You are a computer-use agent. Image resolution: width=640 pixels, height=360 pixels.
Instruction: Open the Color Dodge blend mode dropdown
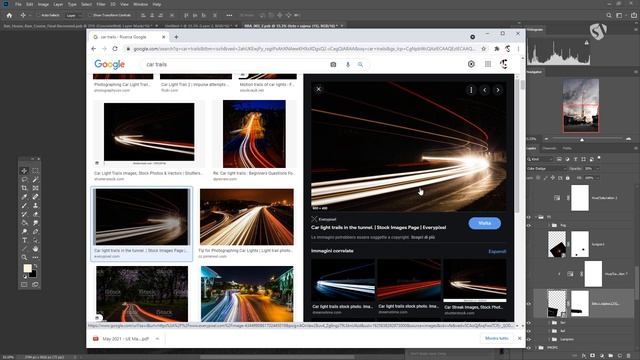point(546,169)
